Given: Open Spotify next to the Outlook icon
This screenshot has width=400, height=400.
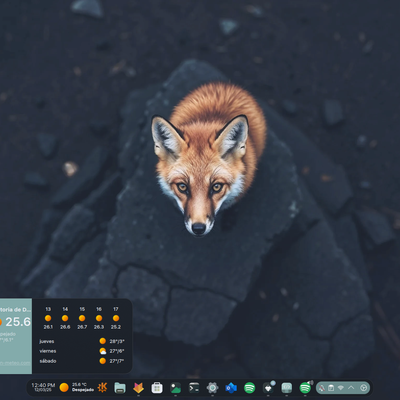Looking at the screenshot, I should [x=249, y=388].
